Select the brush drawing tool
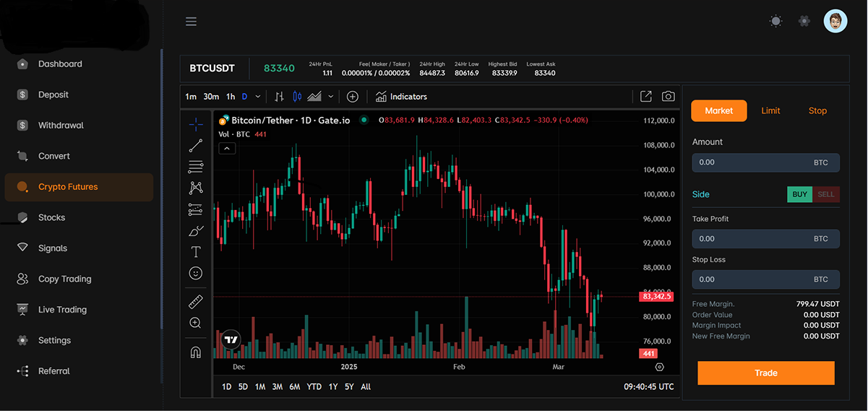The image size is (868, 413). pos(195,231)
